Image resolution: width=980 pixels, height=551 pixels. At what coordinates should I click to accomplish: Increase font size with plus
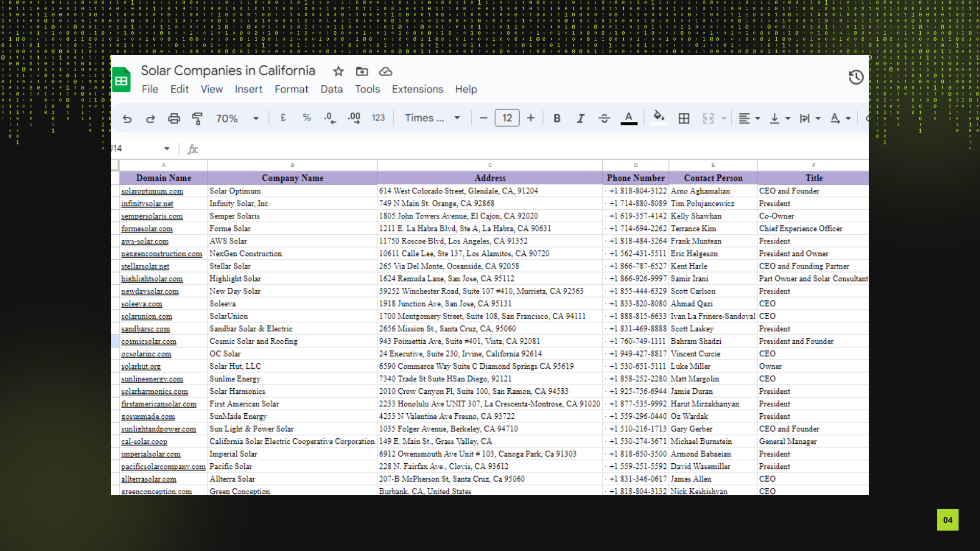tap(531, 118)
